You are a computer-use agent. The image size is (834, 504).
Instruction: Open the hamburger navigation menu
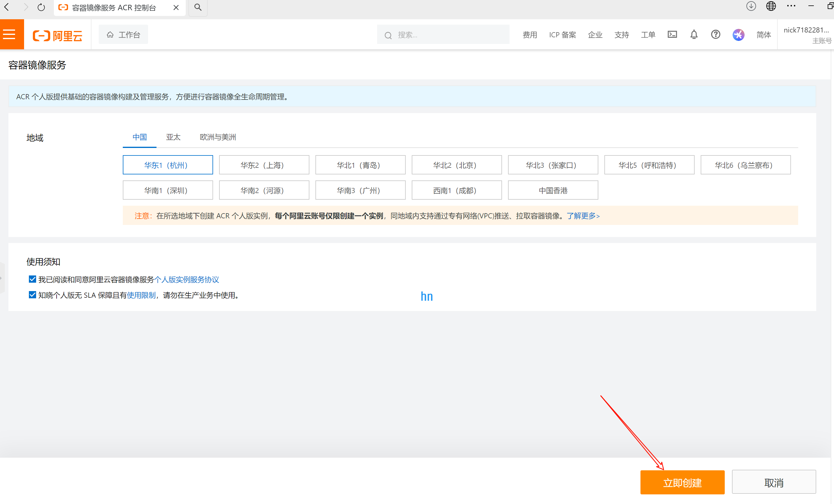[9, 35]
